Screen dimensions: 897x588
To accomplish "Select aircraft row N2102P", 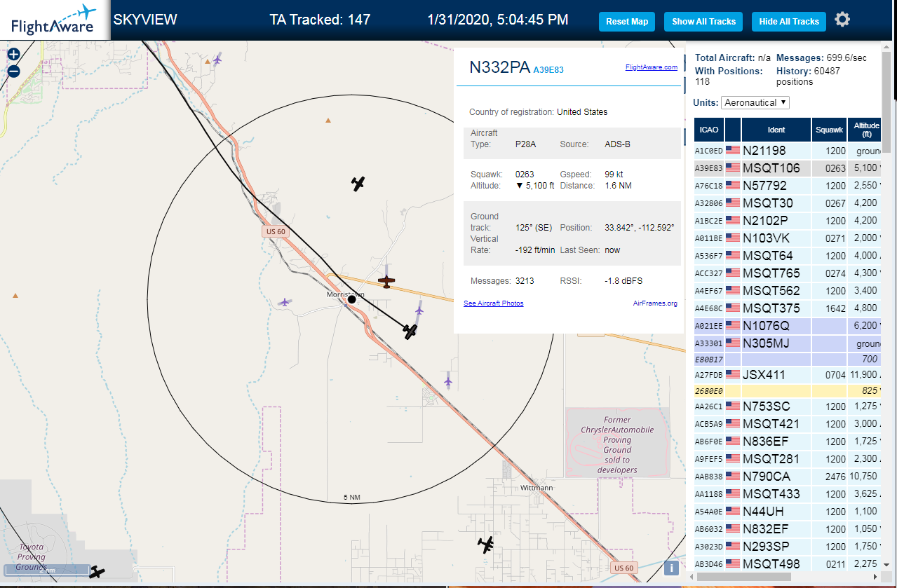I will tap(788, 221).
